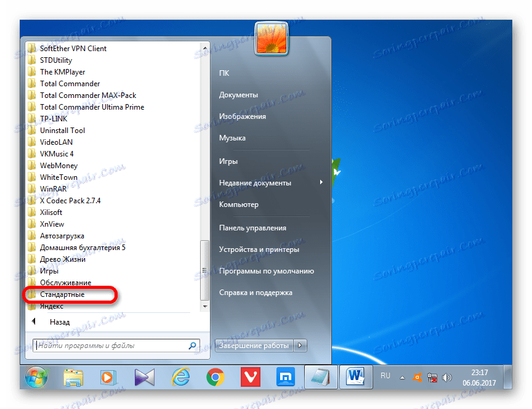Open Vivaldi browser taskbar icon
Viewport: 532px width, 409px height.
pyautogui.click(x=251, y=377)
